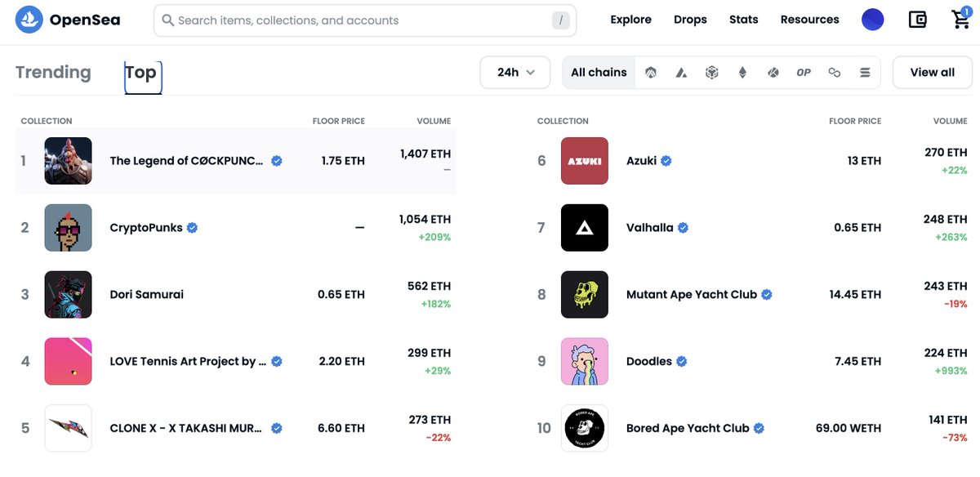Click the +993% volume change
This screenshot has height=477, width=980.
click(x=951, y=371)
